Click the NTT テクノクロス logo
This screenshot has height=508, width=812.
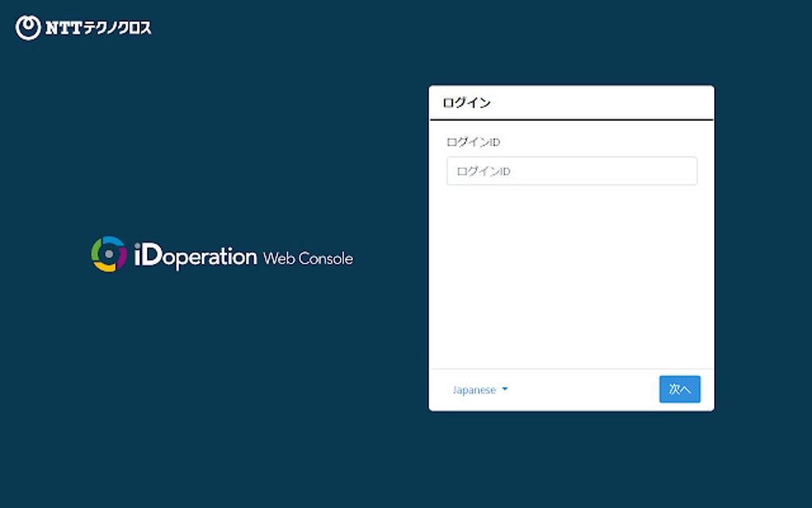coord(84,26)
